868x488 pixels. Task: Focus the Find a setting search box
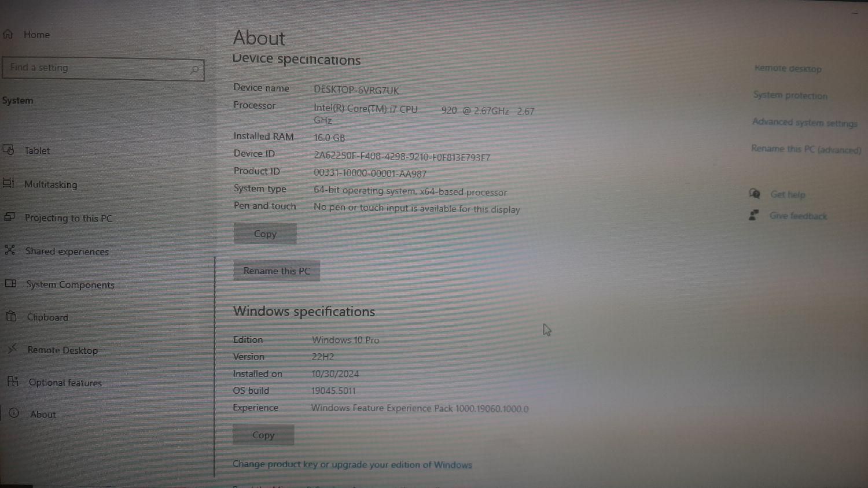(x=103, y=69)
